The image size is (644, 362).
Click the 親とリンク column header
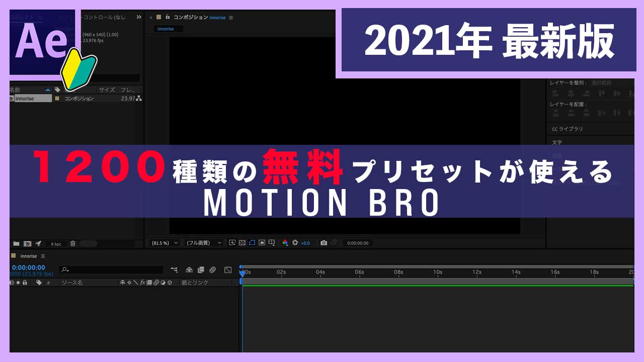coord(195,283)
